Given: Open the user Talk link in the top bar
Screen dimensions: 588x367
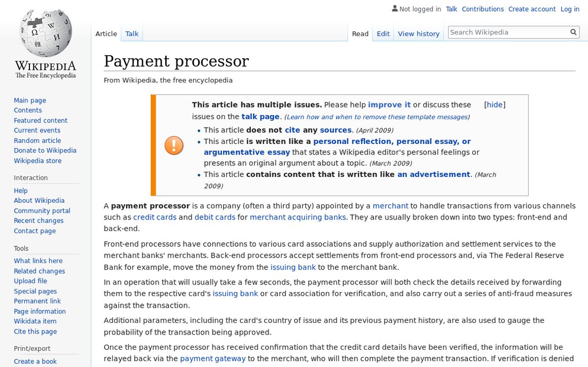Looking at the screenshot, I should pyautogui.click(x=452, y=9).
